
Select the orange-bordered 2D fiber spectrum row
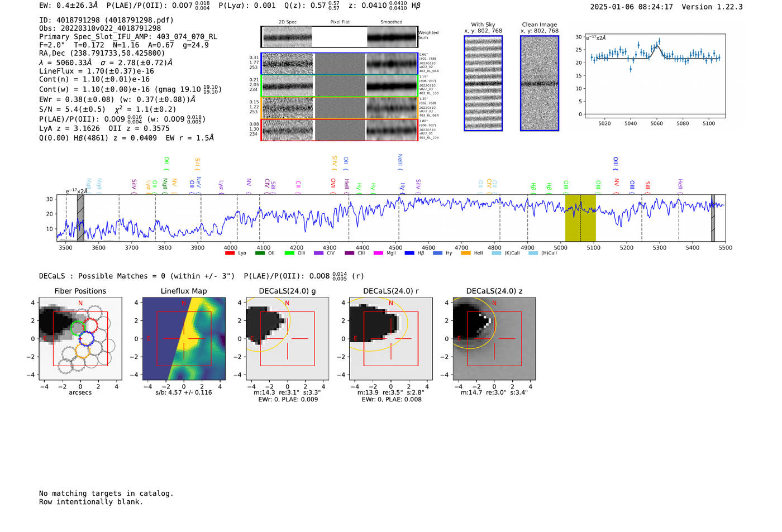click(x=339, y=108)
